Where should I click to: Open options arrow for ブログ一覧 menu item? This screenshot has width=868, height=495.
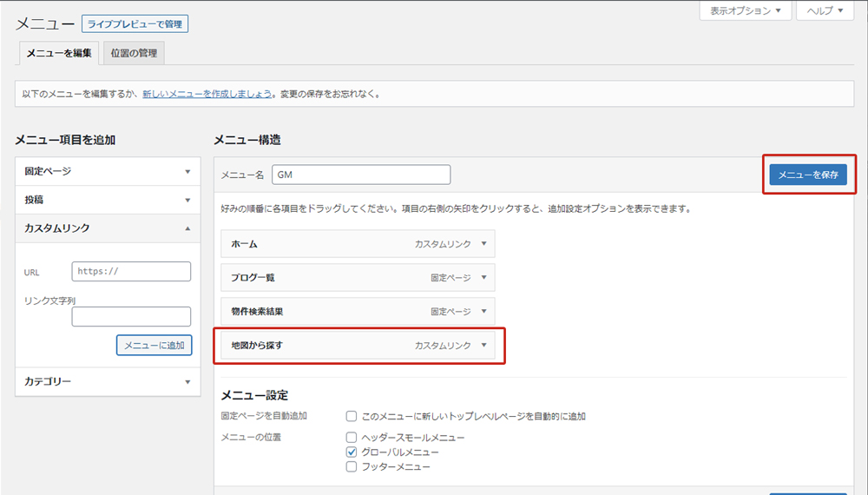click(x=484, y=278)
